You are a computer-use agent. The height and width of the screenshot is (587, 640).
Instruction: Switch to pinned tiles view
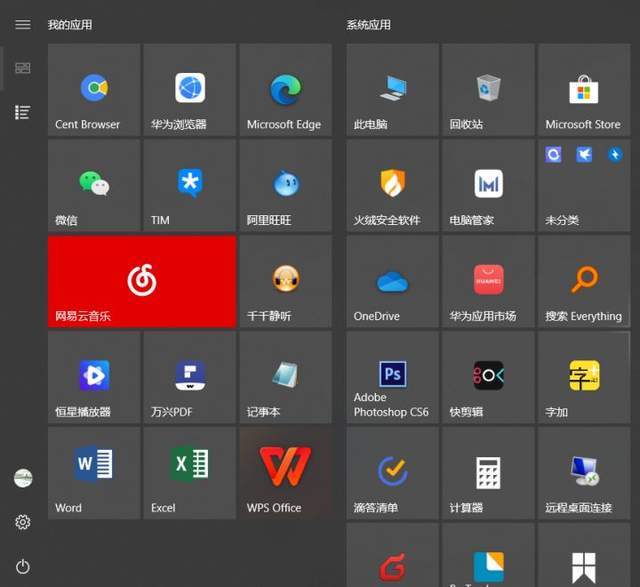pyautogui.click(x=23, y=68)
